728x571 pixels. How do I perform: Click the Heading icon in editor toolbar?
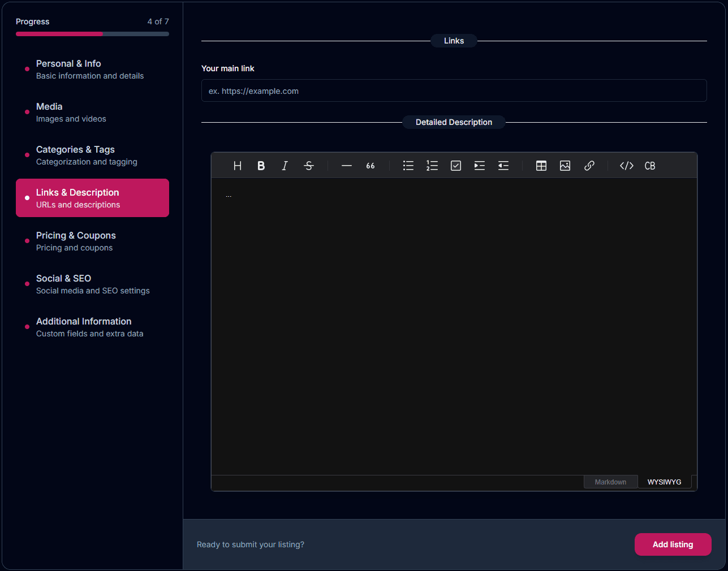point(238,166)
